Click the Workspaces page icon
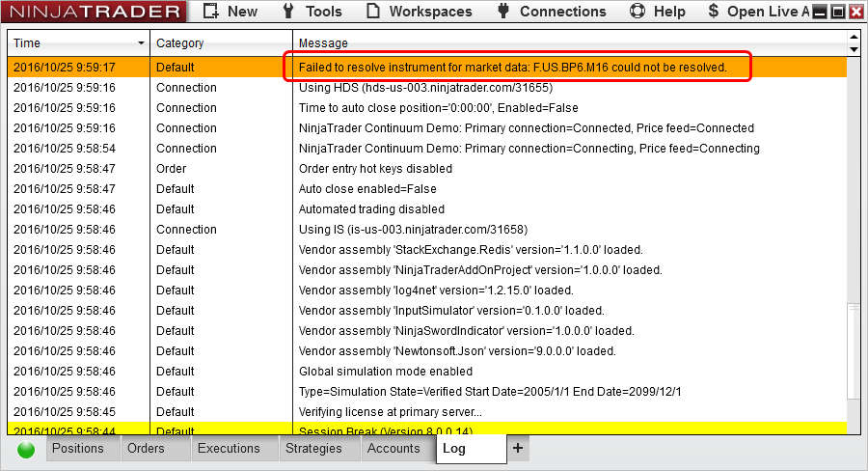 point(373,11)
